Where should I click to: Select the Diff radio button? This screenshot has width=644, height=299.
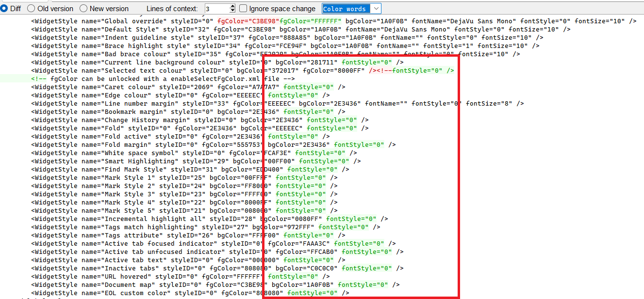pyautogui.click(x=5, y=8)
